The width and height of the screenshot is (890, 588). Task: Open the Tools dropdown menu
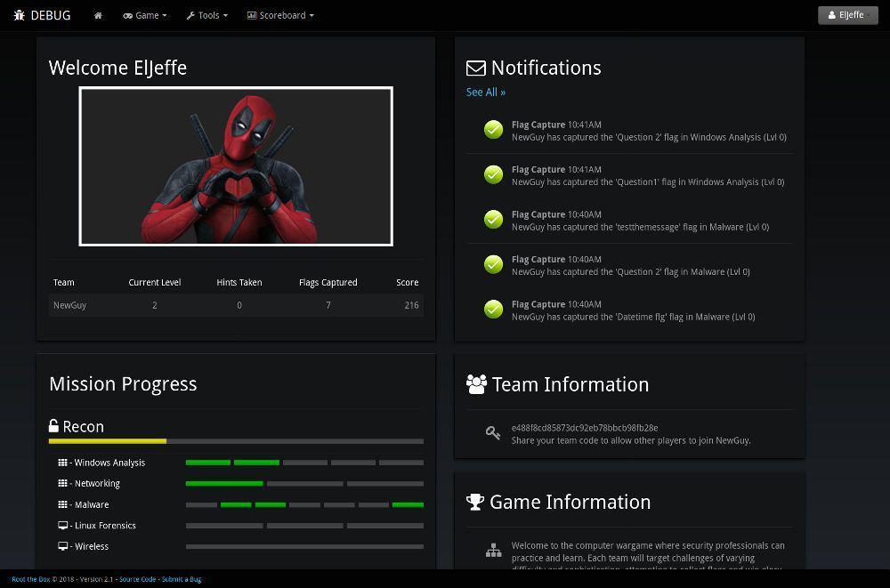(207, 15)
